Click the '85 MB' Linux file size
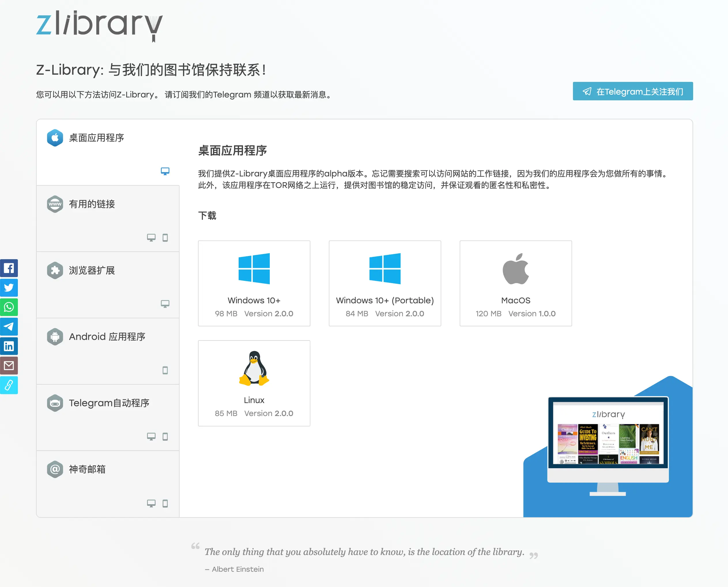The height and width of the screenshot is (587, 728). point(226,413)
